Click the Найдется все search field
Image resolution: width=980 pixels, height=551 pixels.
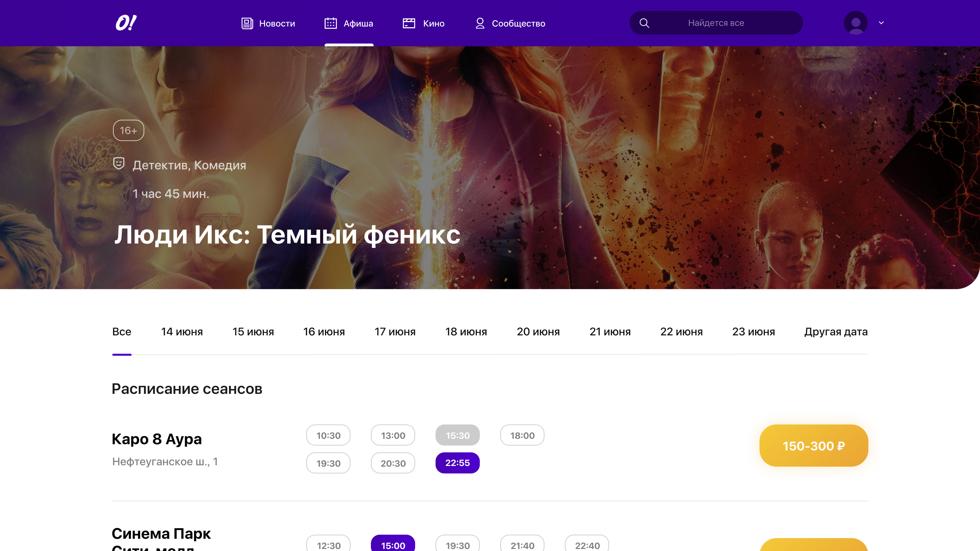click(716, 23)
